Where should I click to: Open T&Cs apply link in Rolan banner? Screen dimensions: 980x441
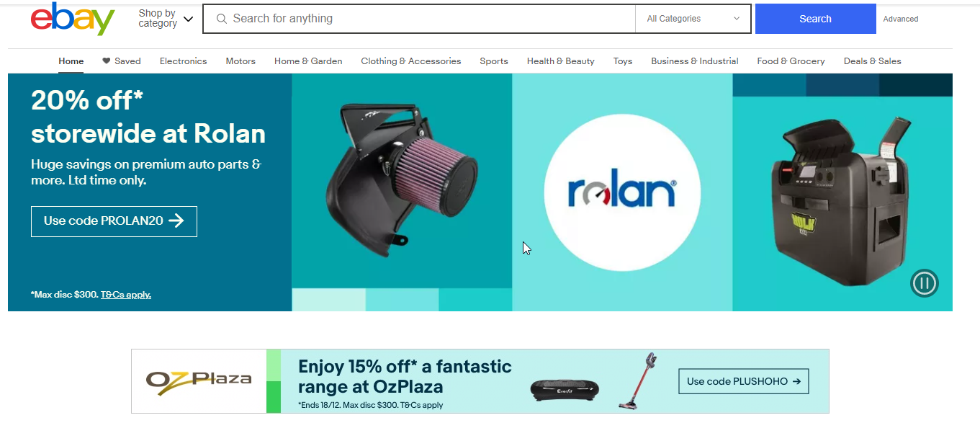[x=126, y=295]
